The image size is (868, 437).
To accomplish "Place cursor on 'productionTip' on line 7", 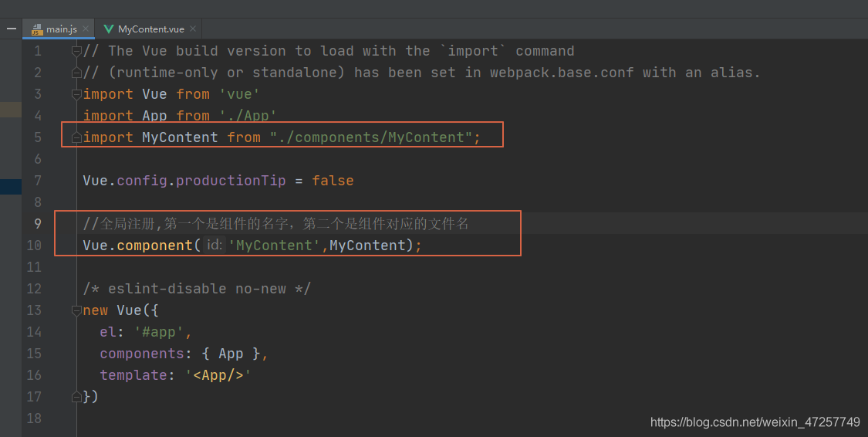I will 231,181.
